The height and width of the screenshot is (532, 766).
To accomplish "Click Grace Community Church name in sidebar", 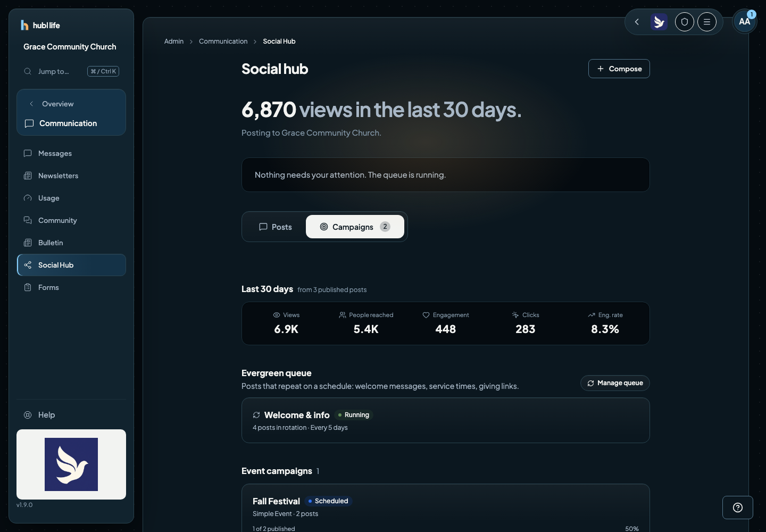I will (x=70, y=47).
